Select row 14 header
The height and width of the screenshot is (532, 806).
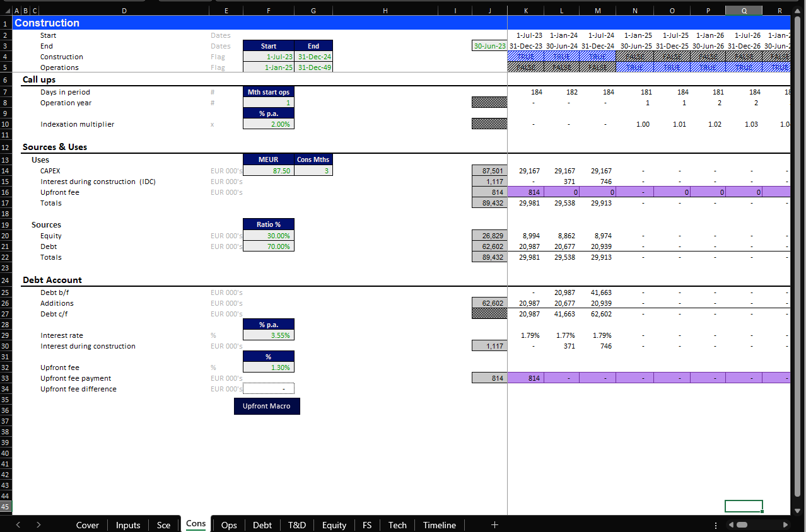6,171
